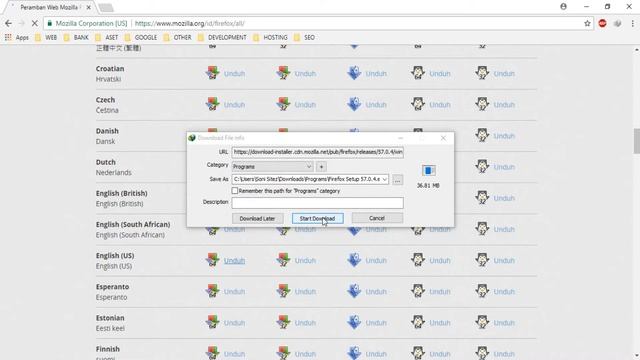Click the file type icon above 36.81 MB

click(428, 171)
